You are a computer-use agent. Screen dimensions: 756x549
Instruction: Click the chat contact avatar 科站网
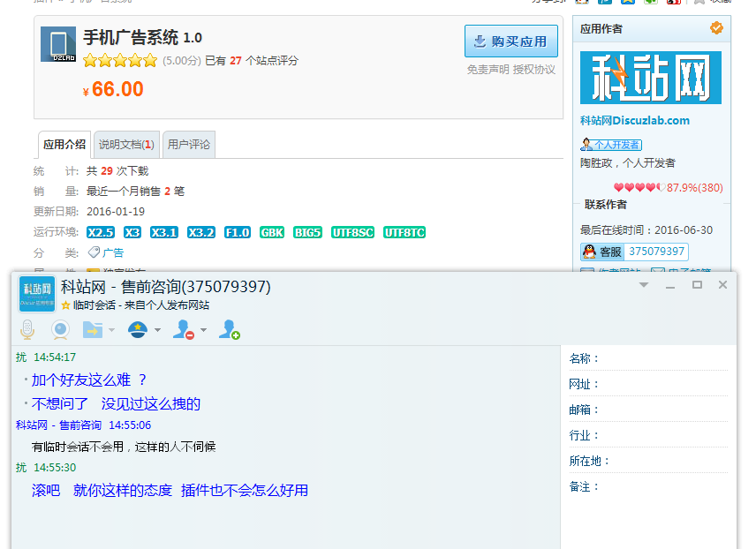point(37,294)
